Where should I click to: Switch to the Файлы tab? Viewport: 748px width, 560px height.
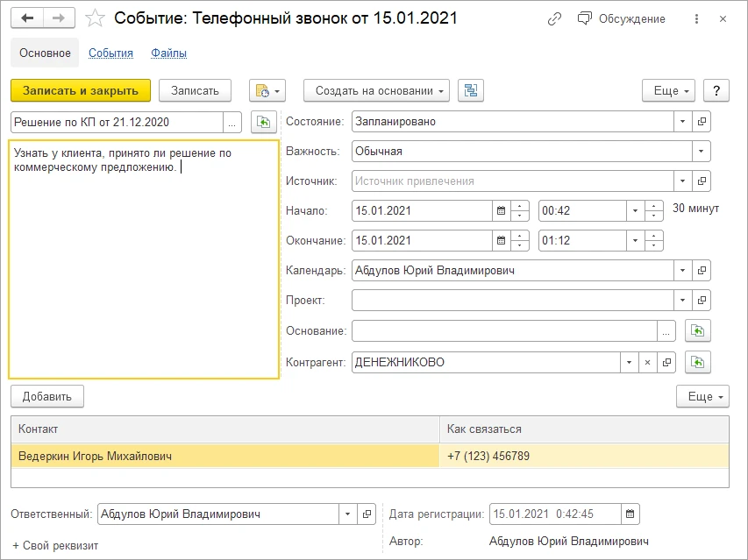point(168,53)
